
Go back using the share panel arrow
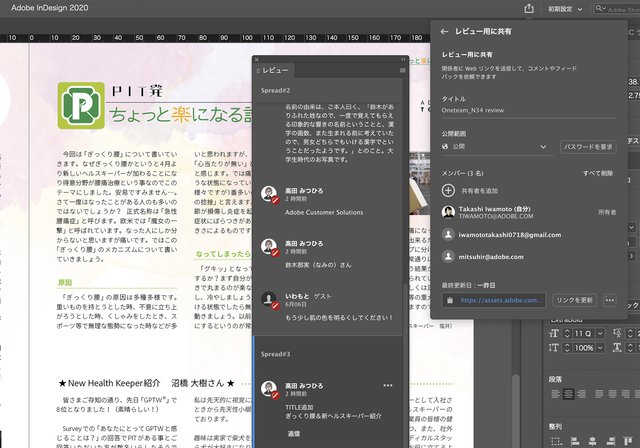tap(444, 32)
